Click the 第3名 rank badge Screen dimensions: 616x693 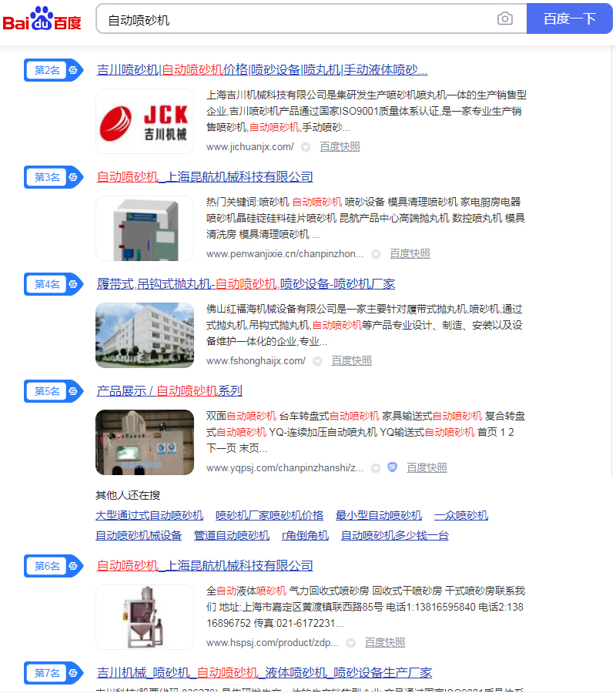(53, 177)
